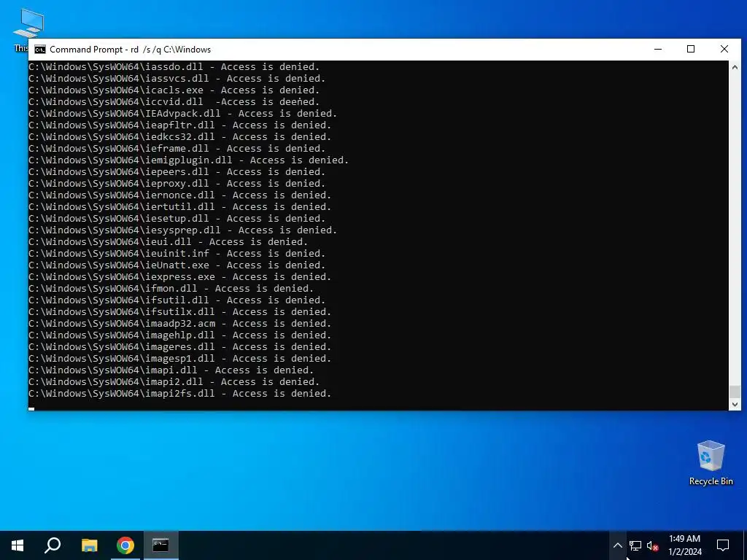Click the iesysprep.dll line
Viewport: 747px width, 560px height.
click(182, 230)
